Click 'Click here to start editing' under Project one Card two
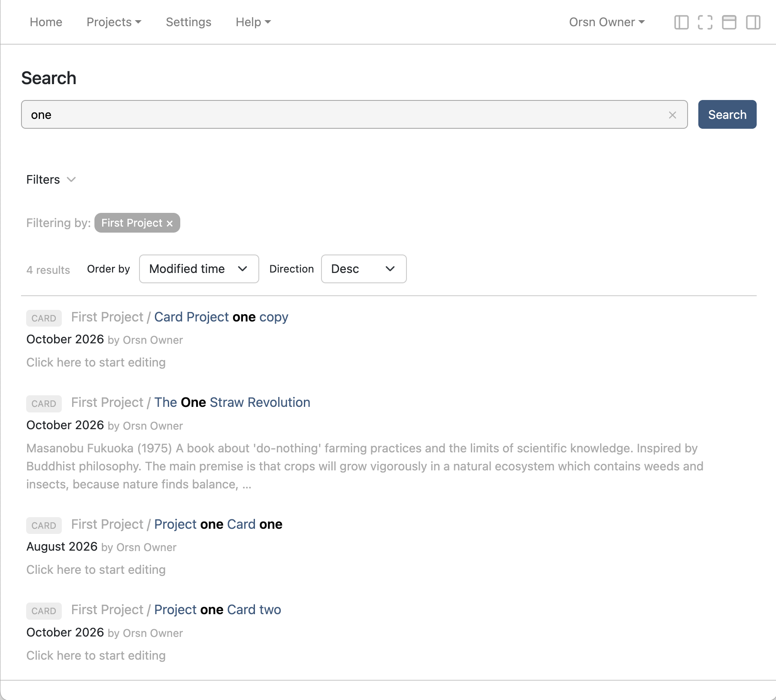Screen dimensions: 776x700 (x=96, y=655)
